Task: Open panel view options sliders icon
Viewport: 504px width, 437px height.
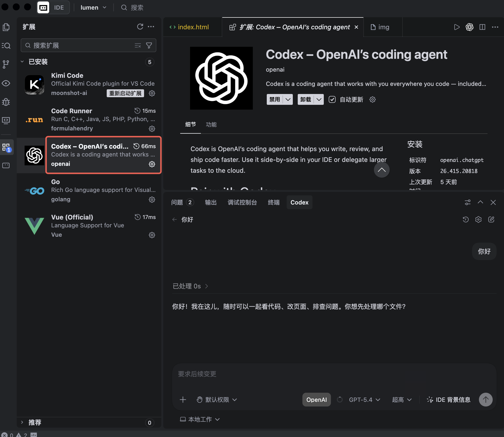Action: click(468, 202)
